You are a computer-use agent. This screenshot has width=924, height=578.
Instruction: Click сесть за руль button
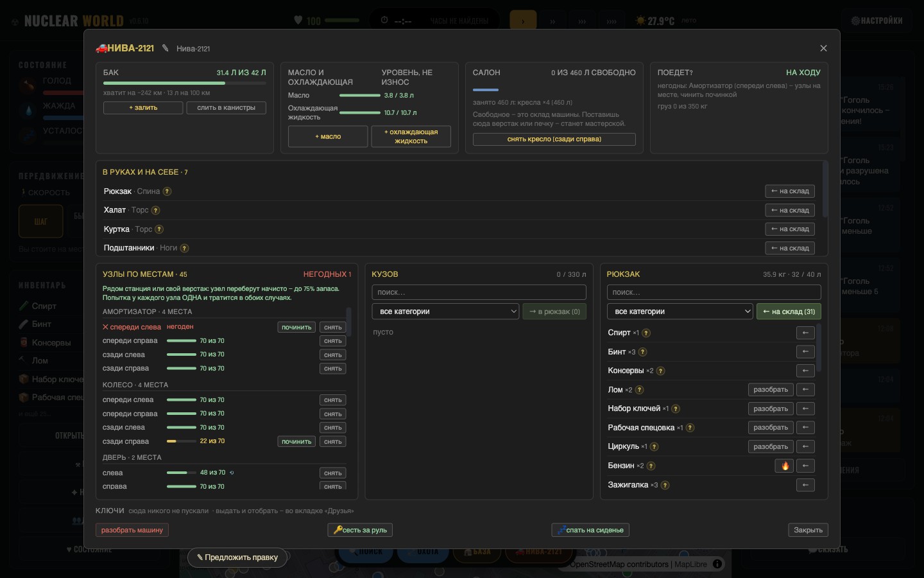[360, 530]
